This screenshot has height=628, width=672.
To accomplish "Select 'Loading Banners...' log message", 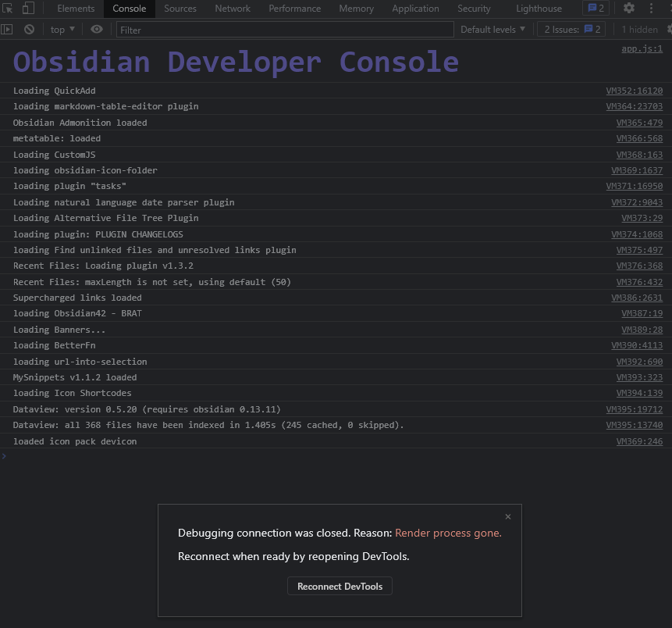I will coord(59,330).
